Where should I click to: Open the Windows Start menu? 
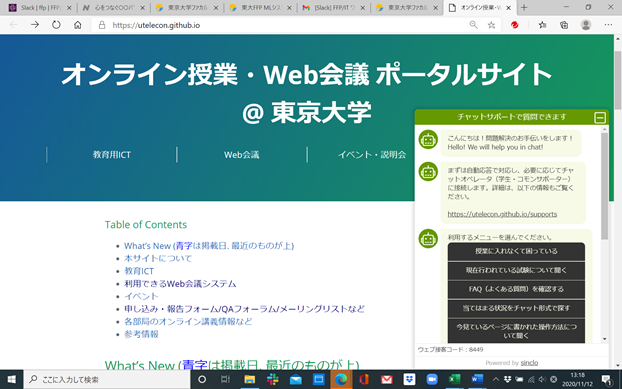click(x=12, y=379)
